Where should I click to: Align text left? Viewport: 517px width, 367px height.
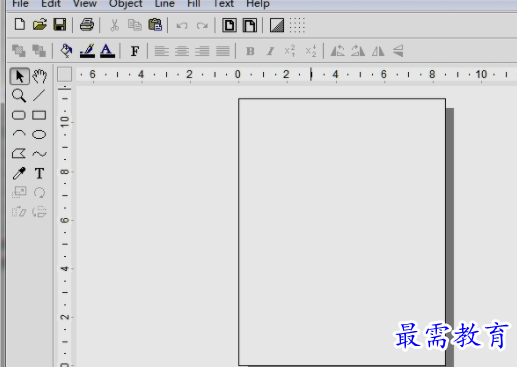[162, 51]
